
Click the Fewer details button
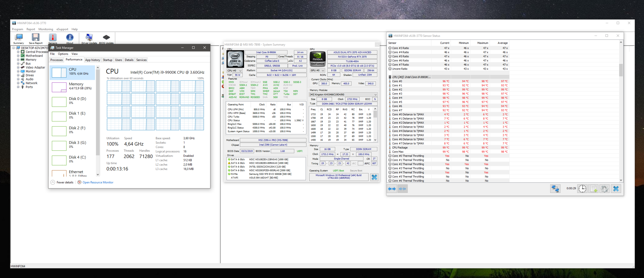(62, 182)
